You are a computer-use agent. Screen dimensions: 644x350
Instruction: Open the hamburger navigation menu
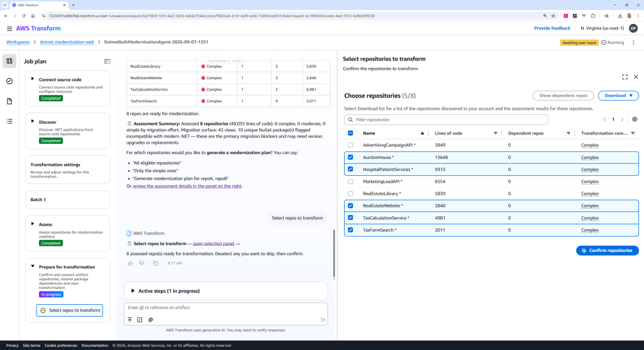point(9,28)
